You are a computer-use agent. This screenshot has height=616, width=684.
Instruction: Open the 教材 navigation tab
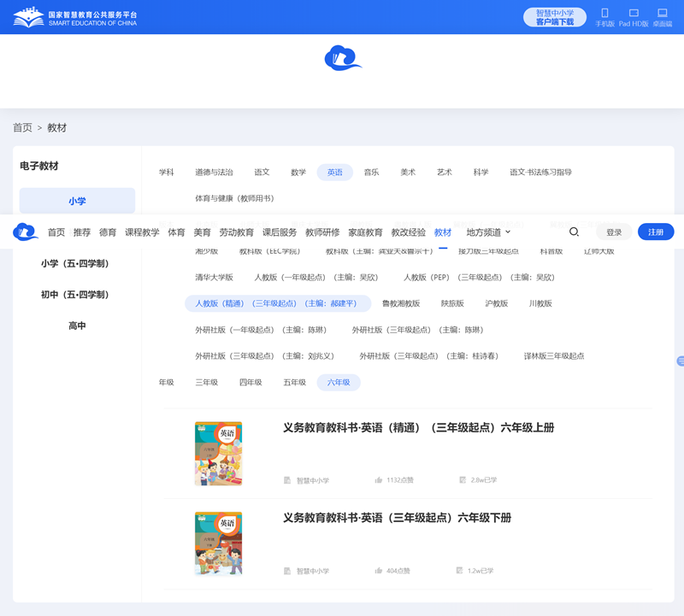[443, 232]
